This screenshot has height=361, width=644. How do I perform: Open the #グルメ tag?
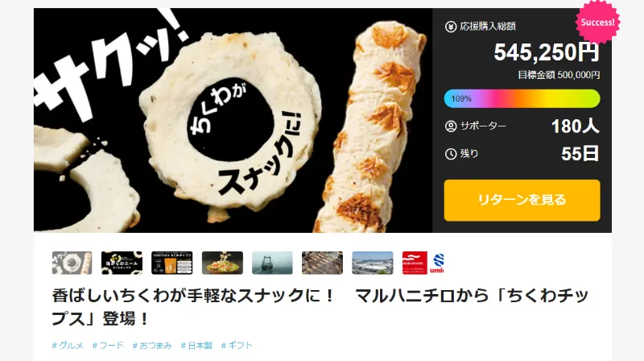pyautogui.click(x=68, y=346)
